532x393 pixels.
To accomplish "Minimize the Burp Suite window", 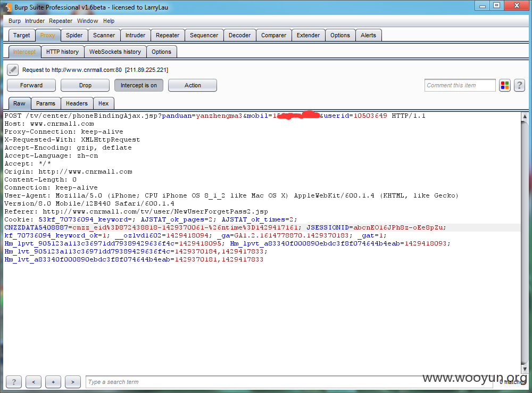I will pyautogui.click(x=482, y=5).
